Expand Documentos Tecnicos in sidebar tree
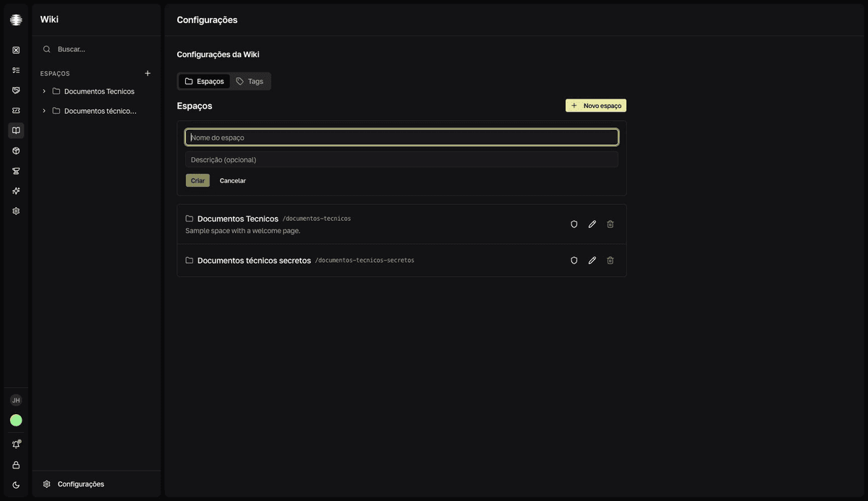Image resolution: width=868 pixels, height=501 pixels. (44, 91)
